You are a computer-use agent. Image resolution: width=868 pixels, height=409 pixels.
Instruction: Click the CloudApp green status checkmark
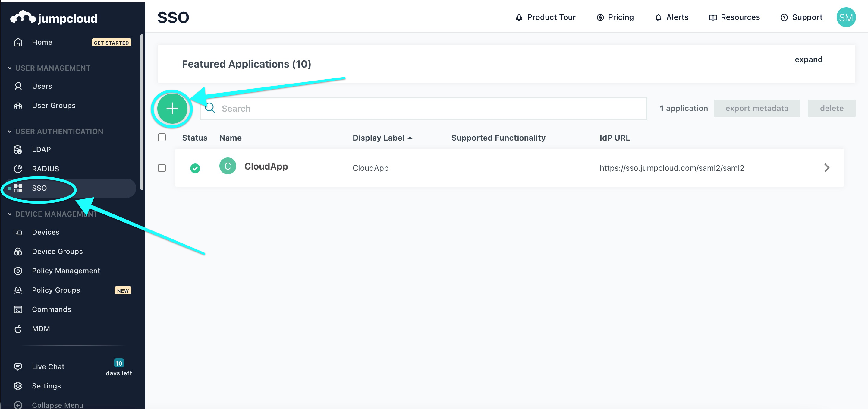195,168
